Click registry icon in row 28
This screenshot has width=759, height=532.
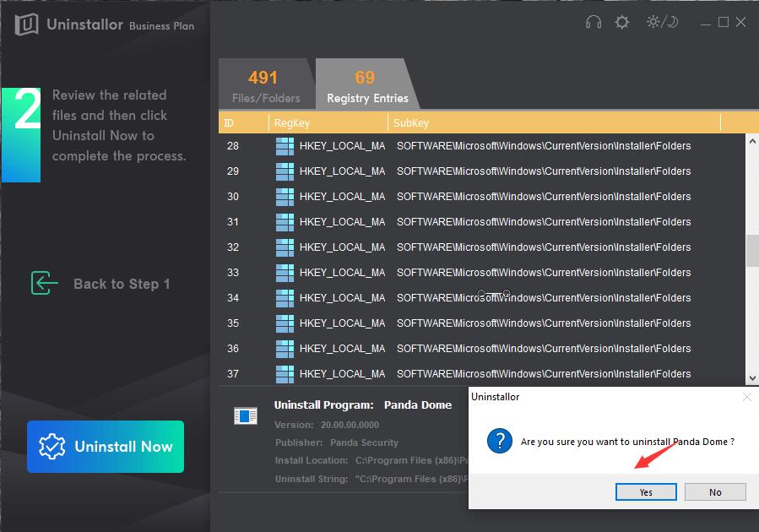tap(285, 146)
